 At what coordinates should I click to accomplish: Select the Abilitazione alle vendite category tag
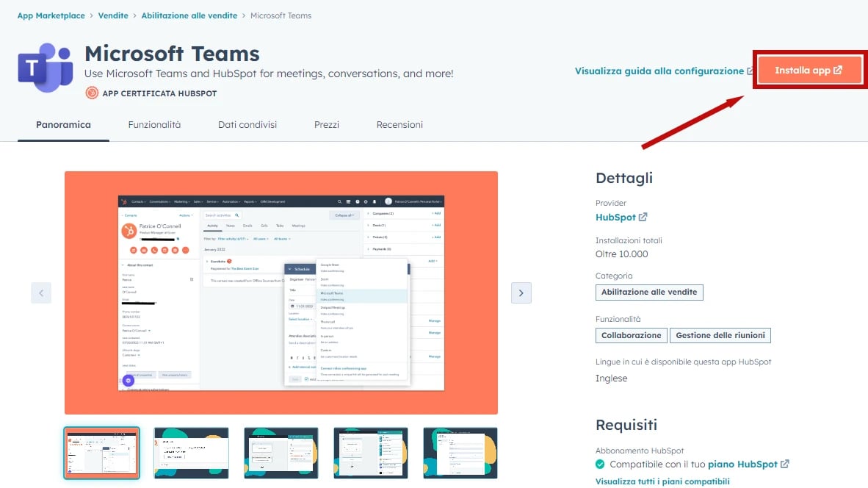pos(649,292)
